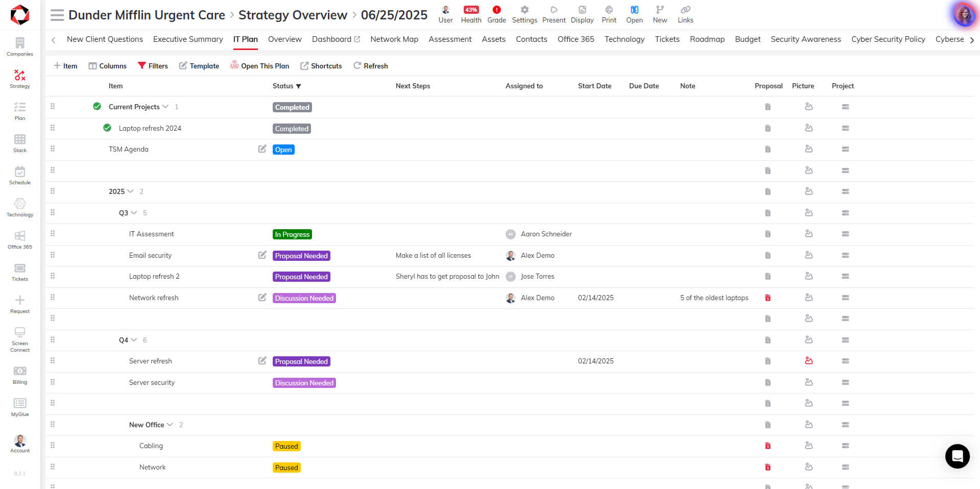Click the Paused status for Cabling
The height and width of the screenshot is (489, 980).
click(x=286, y=446)
